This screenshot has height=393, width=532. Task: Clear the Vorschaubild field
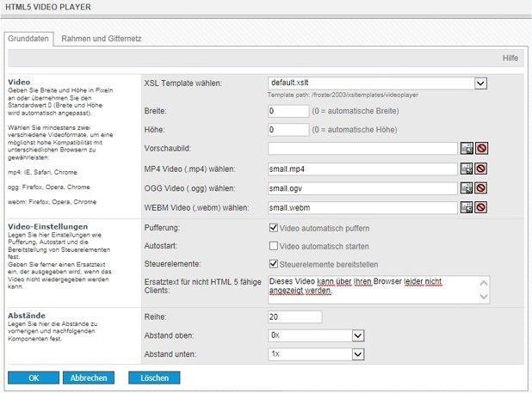coord(480,149)
